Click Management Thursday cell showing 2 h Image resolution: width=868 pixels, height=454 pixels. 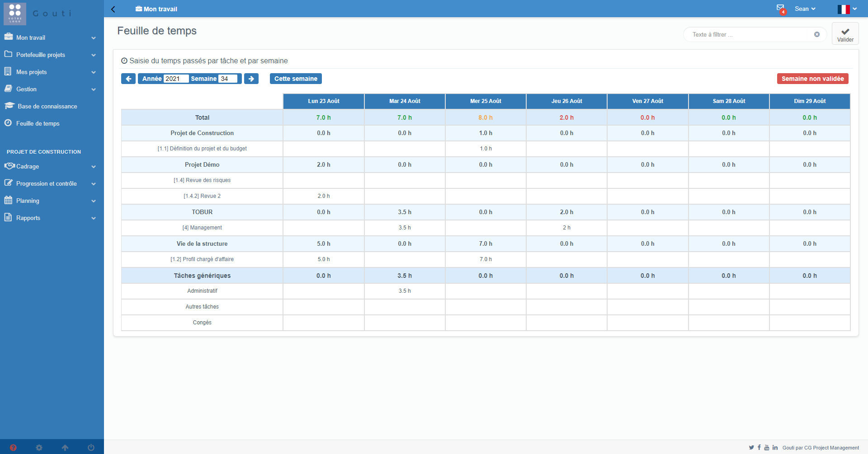566,228
